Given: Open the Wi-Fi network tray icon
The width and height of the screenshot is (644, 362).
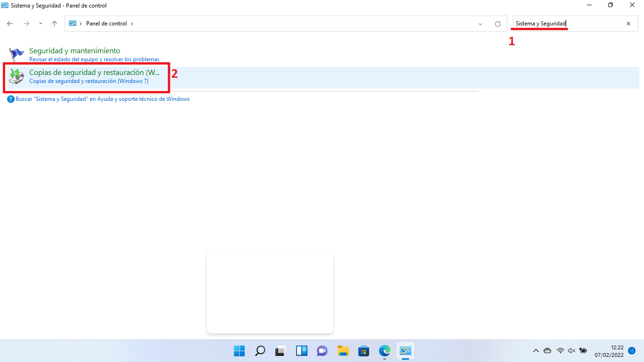Looking at the screenshot, I should coord(560,351).
